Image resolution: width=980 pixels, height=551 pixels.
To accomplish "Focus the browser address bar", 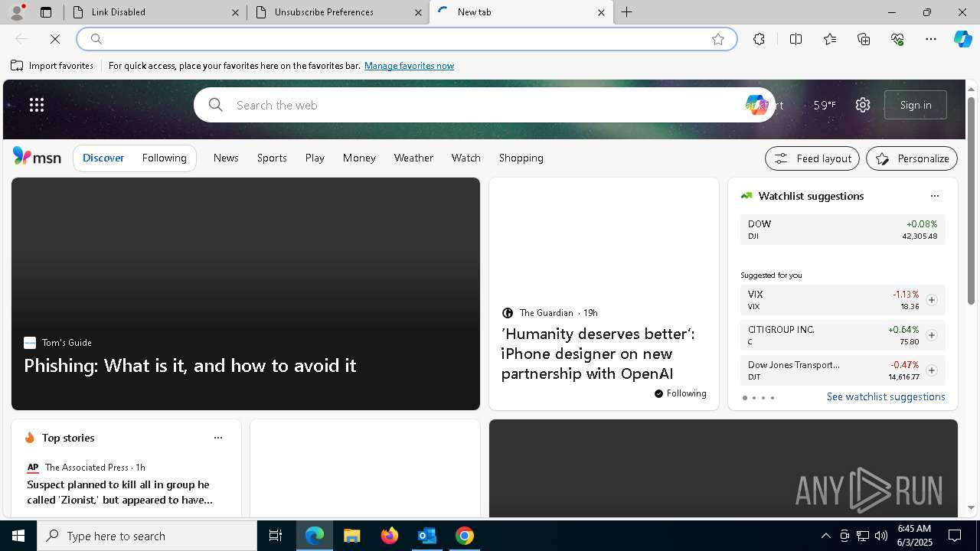I will click(x=406, y=39).
